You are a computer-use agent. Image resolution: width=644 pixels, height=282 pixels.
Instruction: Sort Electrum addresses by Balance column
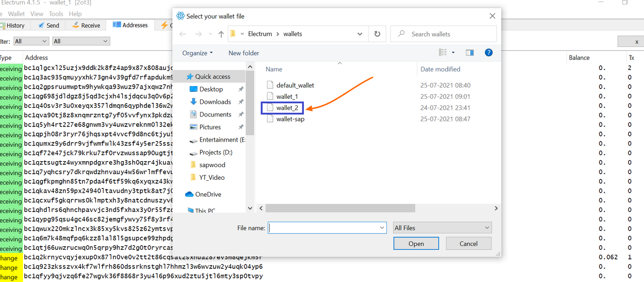tap(579, 57)
